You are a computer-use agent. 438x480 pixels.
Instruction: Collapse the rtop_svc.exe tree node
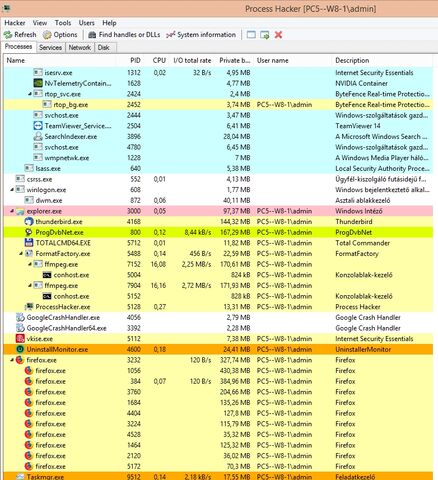pos(30,94)
